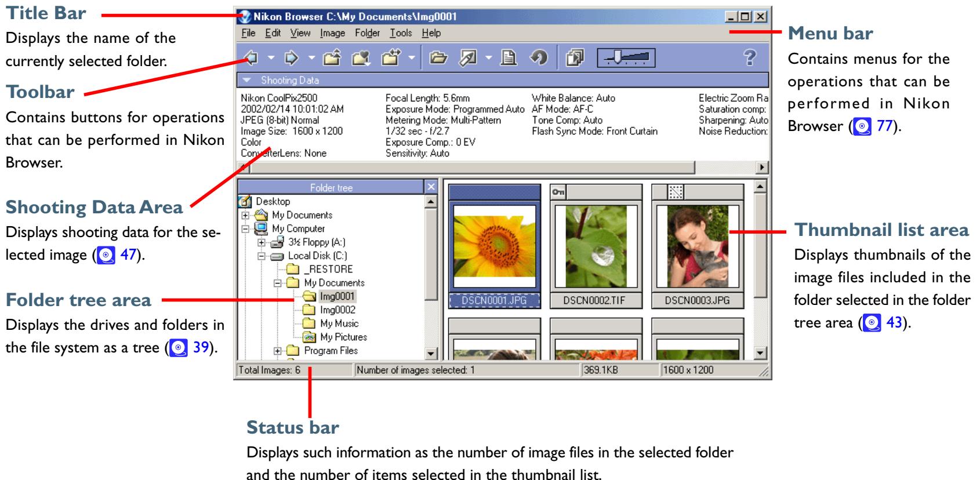Image resolution: width=980 pixels, height=480 pixels.
Task: Click the thumbnail list scroll up arrow
Action: click(760, 187)
